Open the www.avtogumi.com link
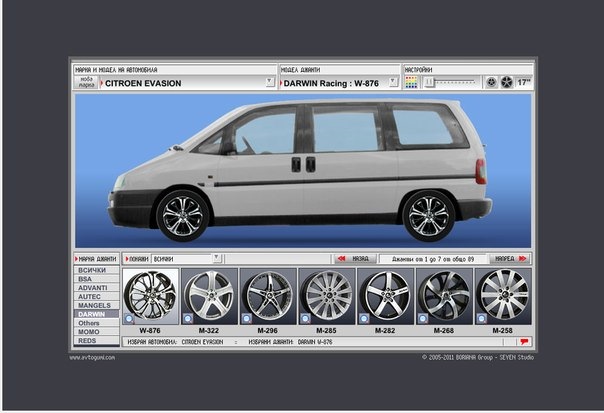The image size is (604, 413). (x=92, y=358)
